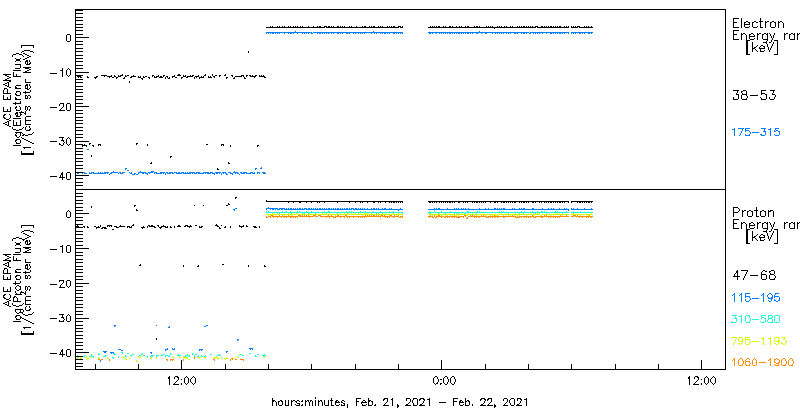The image size is (800, 410).
Task: Select the date range caption "Feb. 21, 2021 - Feb. 22, 2021"
Action: (x=440, y=402)
